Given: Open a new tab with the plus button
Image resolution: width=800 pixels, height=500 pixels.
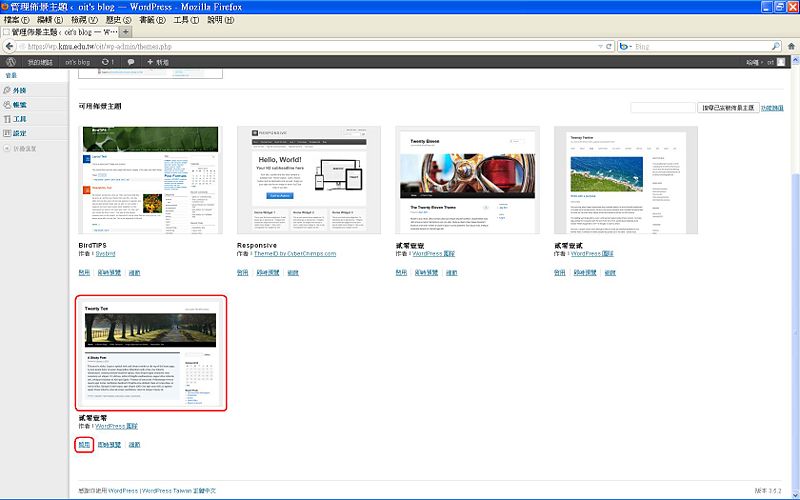Looking at the screenshot, I should point(126,32).
